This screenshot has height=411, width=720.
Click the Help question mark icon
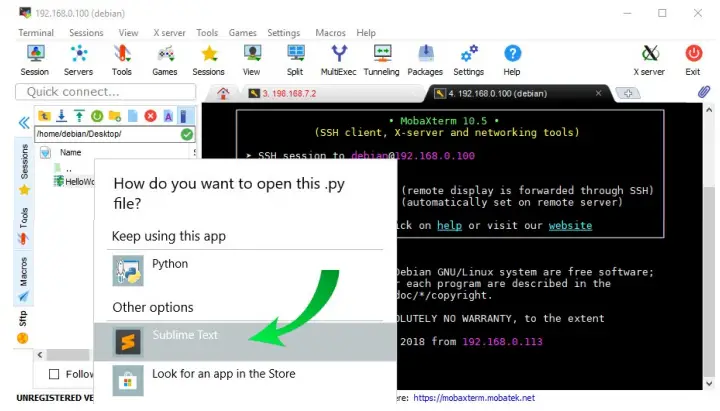tap(512, 60)
